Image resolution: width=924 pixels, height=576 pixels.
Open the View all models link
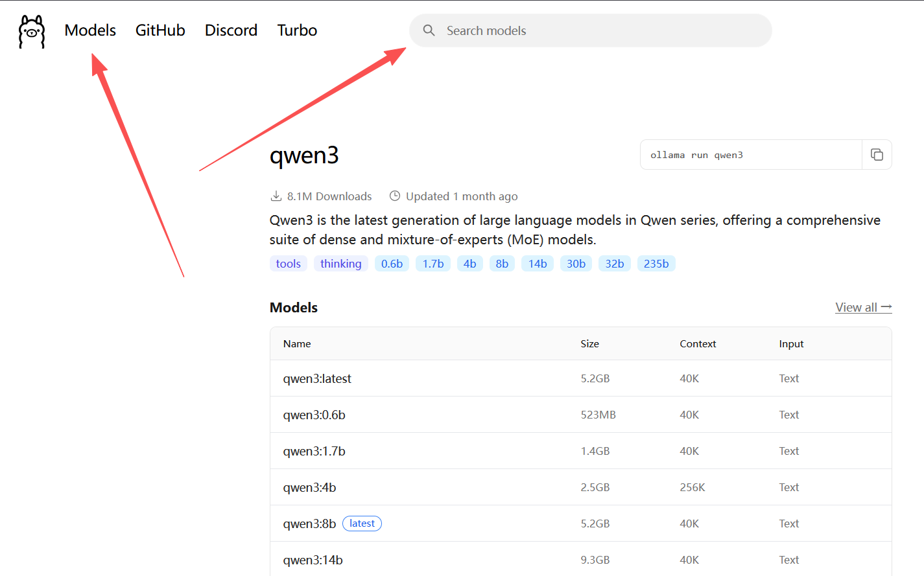pos(864,307)
